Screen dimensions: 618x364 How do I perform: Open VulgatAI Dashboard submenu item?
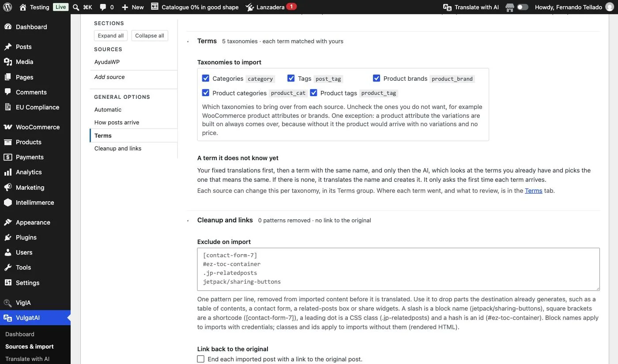pos(20,334)
